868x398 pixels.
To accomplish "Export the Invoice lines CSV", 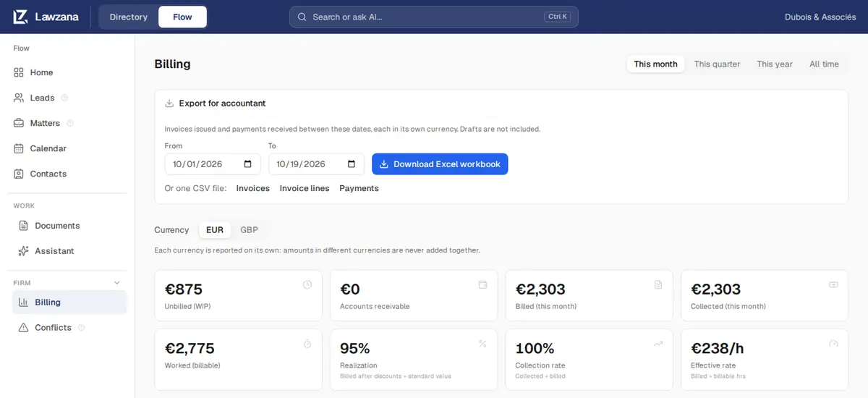I will click(x=305, y=188).
